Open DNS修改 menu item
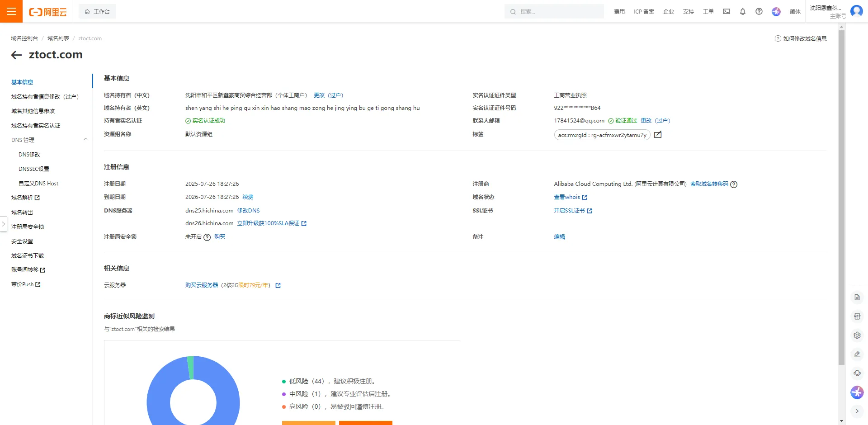This screenshot has height=425, width=868. pyautogui.click(x=29, y=155)
